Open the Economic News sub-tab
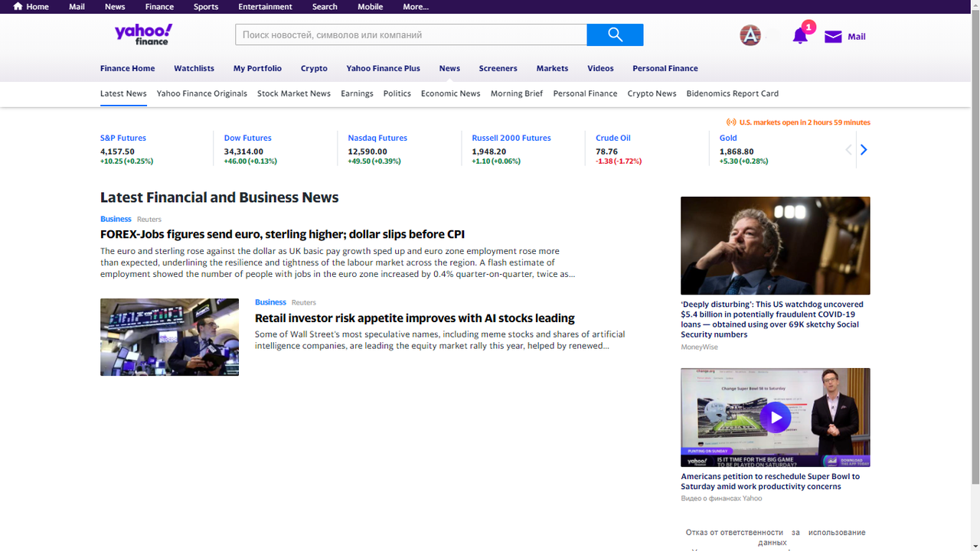980x551 pixels. [x=451, y=93]
